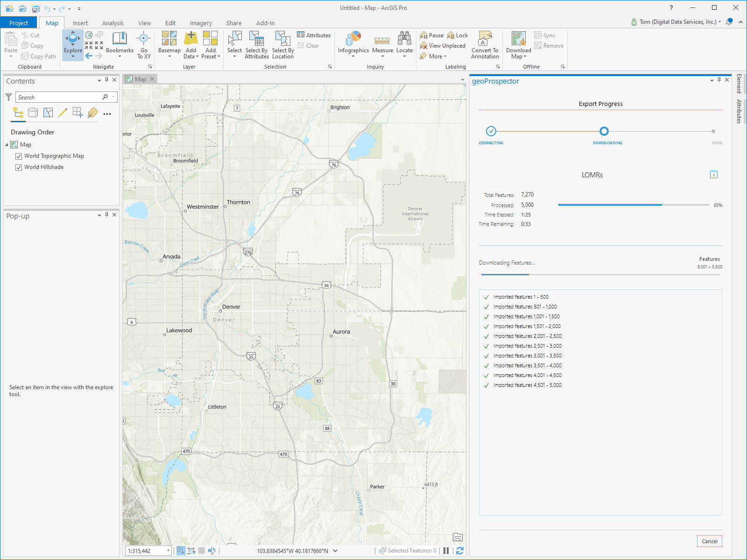Activate the Select tool
Image resolution: width=747 pixels, height=560 pixels.
pos(234,45)
